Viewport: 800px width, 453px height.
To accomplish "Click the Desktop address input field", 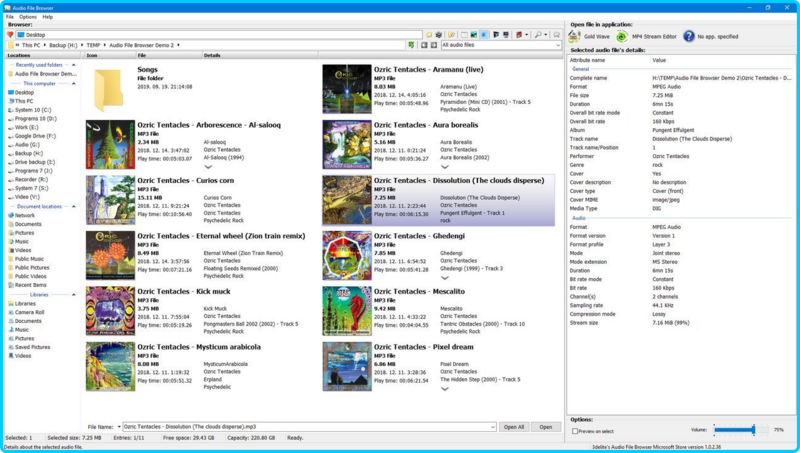I will [219, 35].
